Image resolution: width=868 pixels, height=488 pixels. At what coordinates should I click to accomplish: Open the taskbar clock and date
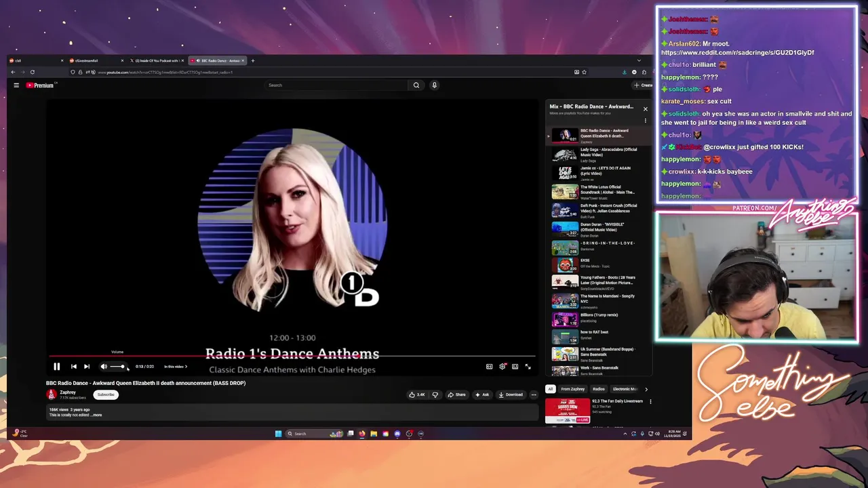(672, 434)
